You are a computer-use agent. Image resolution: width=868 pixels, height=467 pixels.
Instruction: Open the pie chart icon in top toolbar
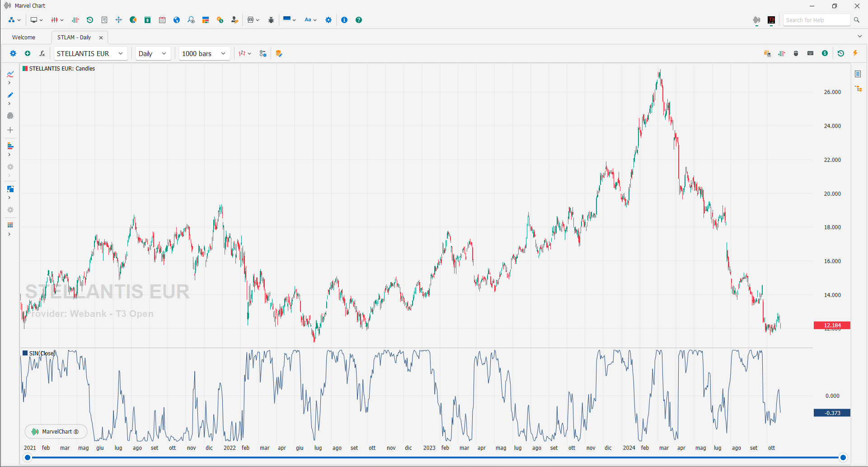tap(133, 20)
